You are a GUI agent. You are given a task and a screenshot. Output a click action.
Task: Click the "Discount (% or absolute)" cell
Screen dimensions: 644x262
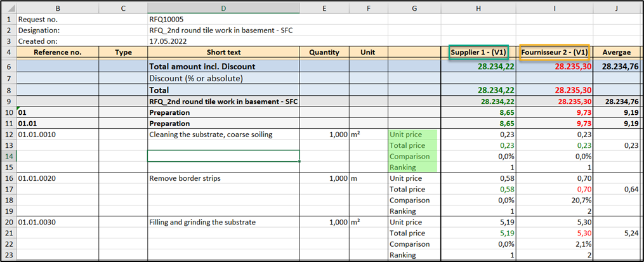[196, 78]
